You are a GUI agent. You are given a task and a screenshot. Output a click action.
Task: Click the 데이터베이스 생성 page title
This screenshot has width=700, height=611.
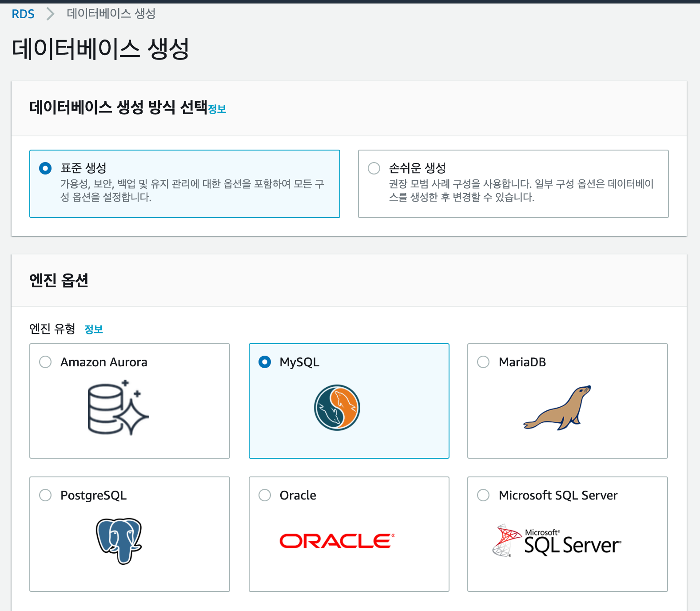100,48
